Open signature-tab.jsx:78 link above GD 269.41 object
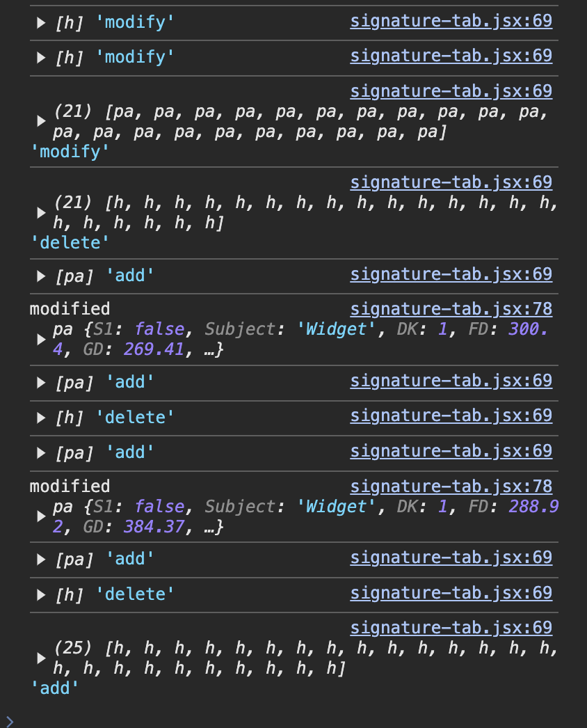The height and width of the screenshot is (728, 587). (x=451, y=309)
